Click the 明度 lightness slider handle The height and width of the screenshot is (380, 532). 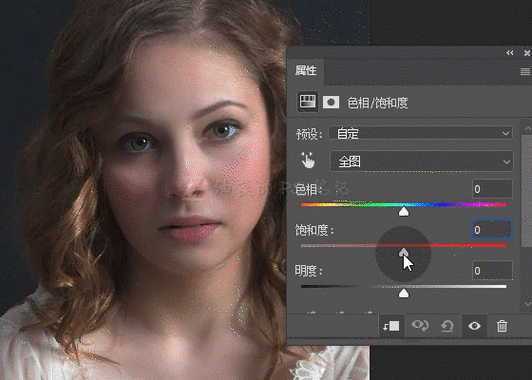coord(403,293)
